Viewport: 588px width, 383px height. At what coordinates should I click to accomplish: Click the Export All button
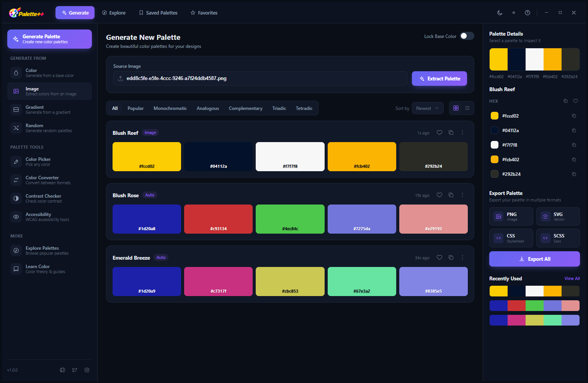point(534,259)
